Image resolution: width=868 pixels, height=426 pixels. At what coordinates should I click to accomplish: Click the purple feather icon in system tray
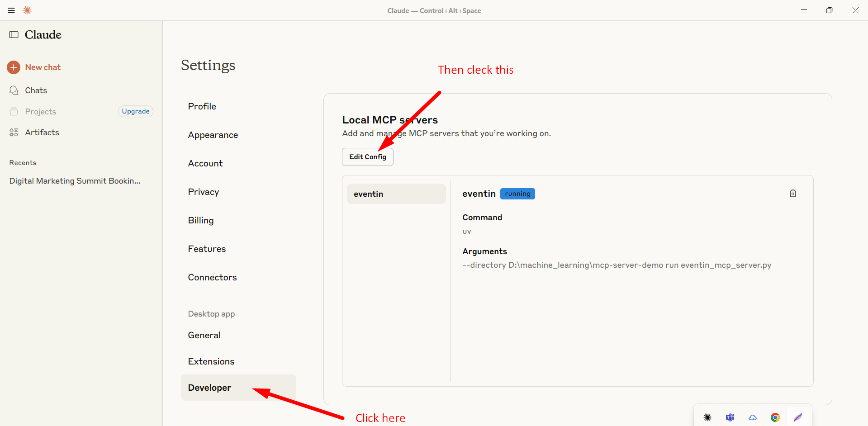tap(798, 417)
